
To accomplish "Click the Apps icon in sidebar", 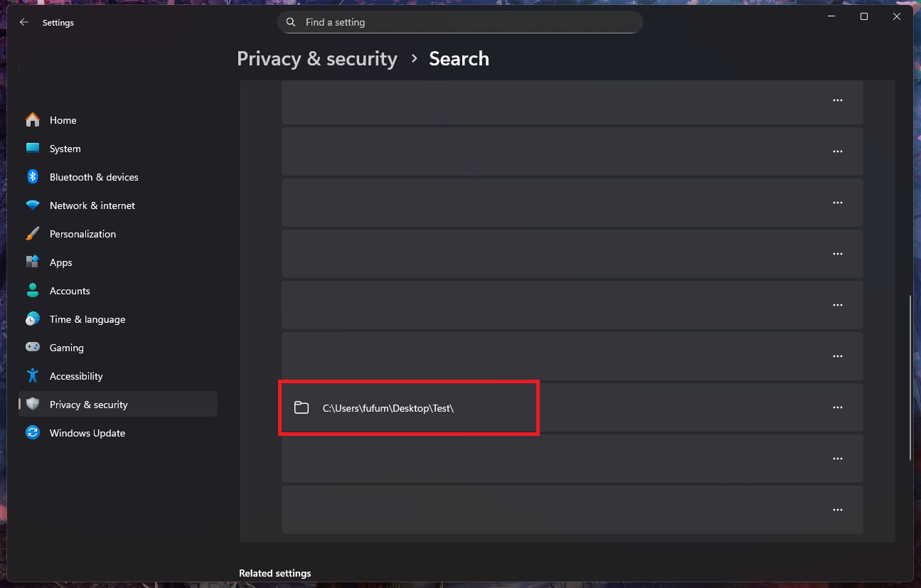I will click(33, 262).
